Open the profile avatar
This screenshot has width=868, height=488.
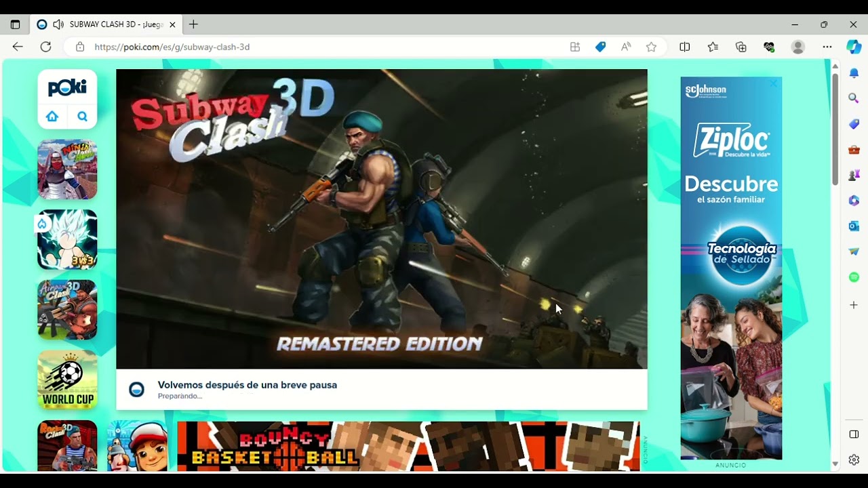coord(798,47)
